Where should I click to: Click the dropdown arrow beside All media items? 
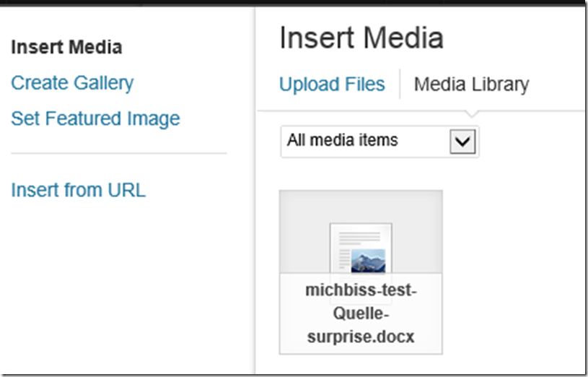[462, 142]
